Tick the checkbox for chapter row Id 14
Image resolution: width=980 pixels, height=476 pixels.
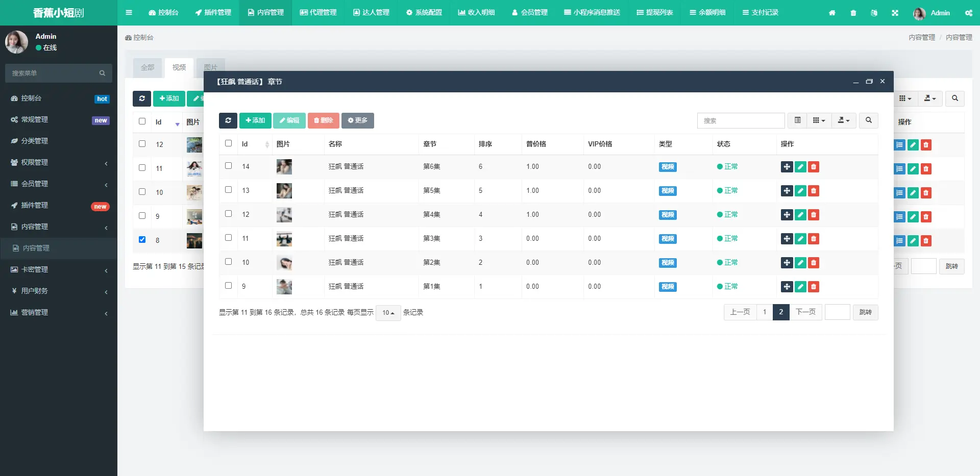point(228,166)
